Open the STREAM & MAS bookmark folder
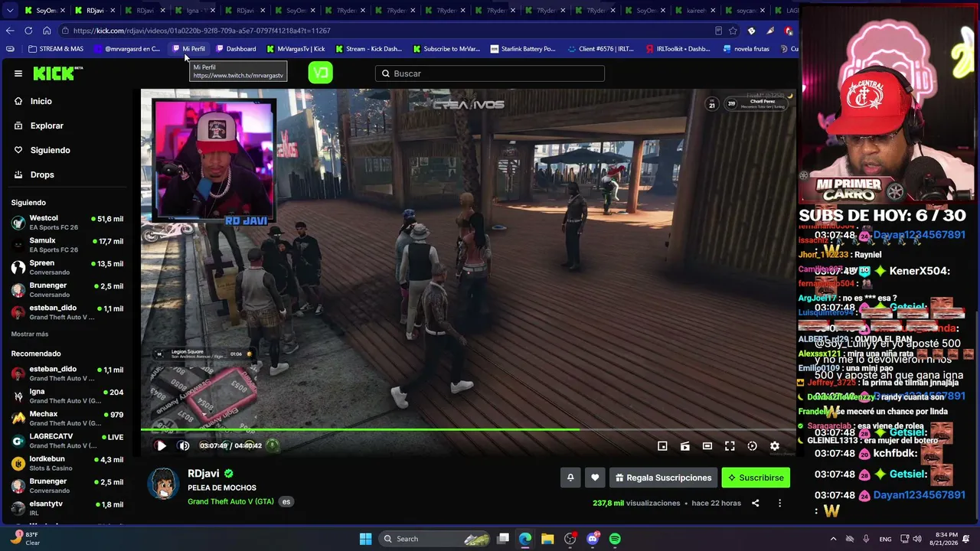The image size is (980, 551). (x=56, y=49)
